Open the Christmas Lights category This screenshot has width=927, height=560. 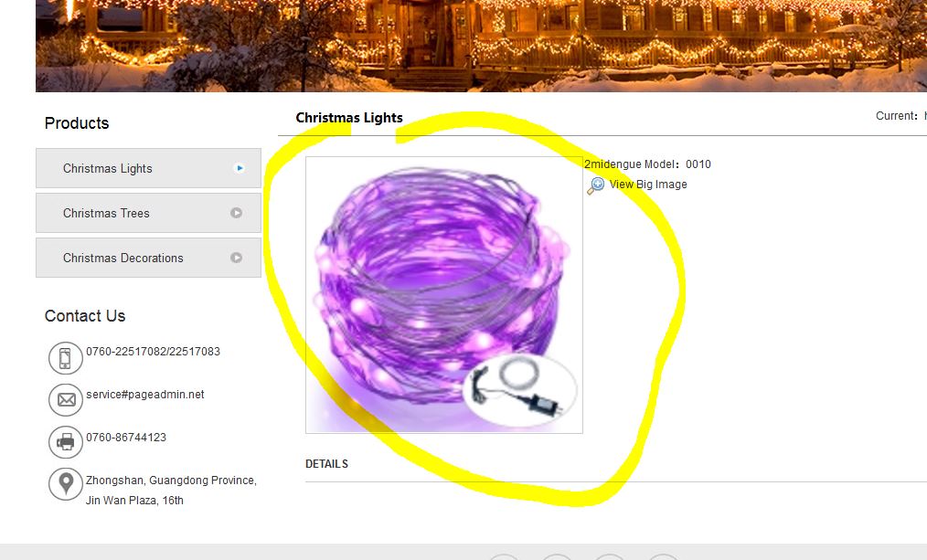point(148,168)
